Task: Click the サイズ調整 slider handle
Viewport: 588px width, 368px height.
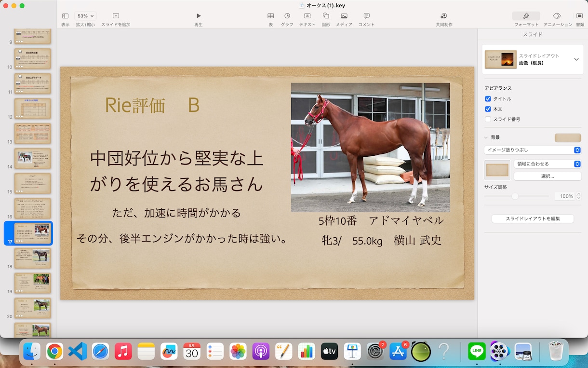Action: pos(515,196)
